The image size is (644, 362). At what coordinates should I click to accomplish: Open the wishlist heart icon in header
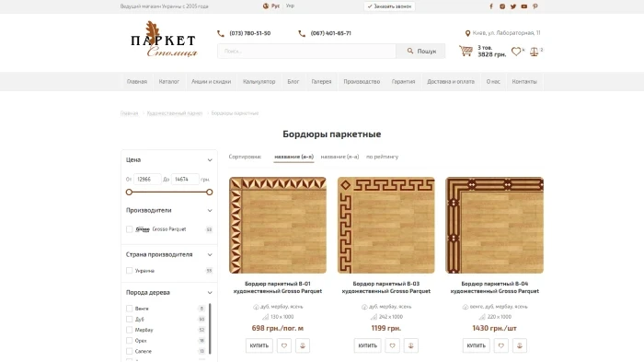tap(516, 52)
